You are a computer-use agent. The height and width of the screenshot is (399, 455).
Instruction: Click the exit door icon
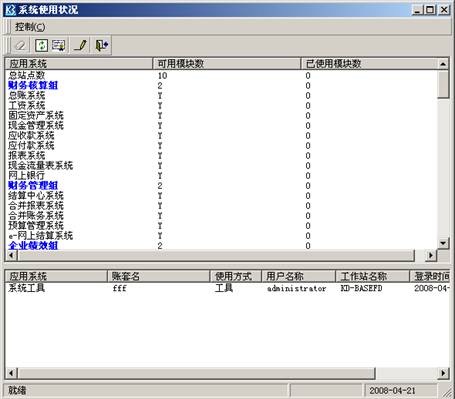pyautogui.click(x=102, y=45)
